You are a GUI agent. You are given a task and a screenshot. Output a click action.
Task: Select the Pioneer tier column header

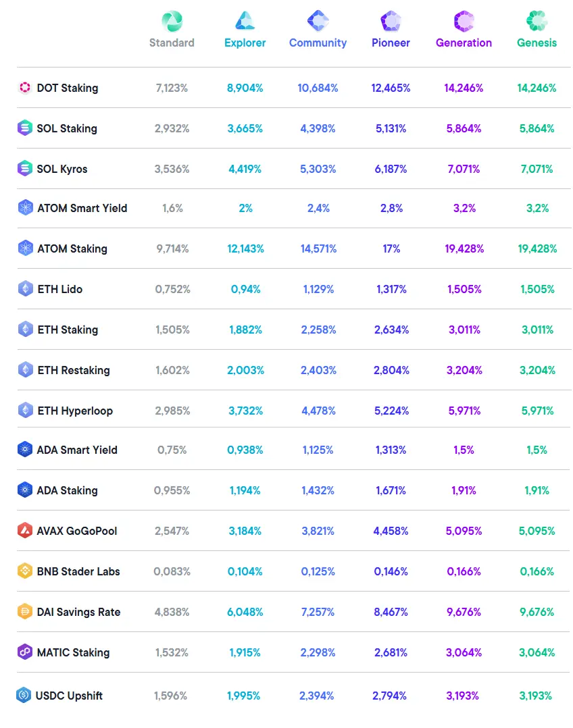[391, 43]
